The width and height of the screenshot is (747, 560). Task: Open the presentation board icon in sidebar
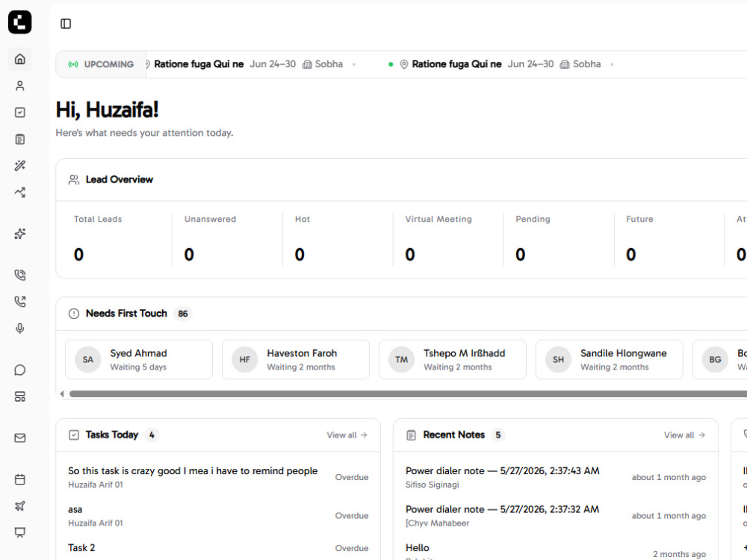point(20,532)
